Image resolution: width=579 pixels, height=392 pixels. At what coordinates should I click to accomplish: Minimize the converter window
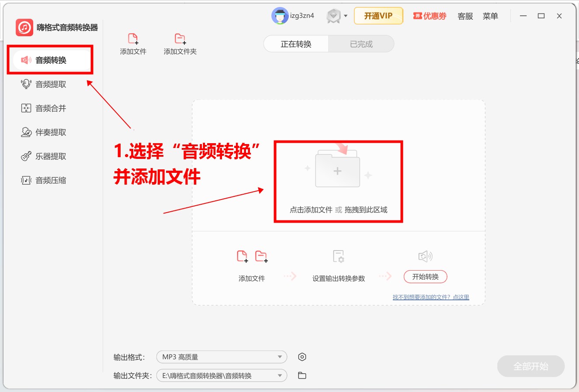click(523, 16)
